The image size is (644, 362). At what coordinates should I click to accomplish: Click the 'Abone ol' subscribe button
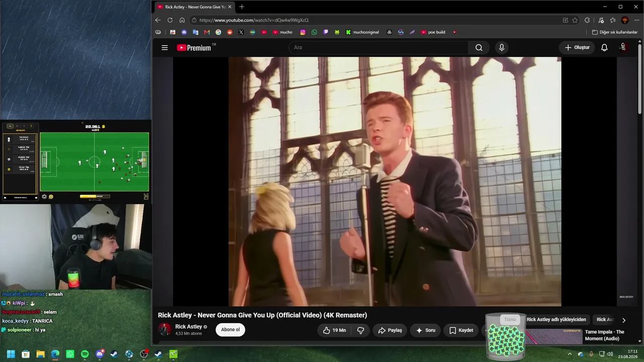pos(230,330)
